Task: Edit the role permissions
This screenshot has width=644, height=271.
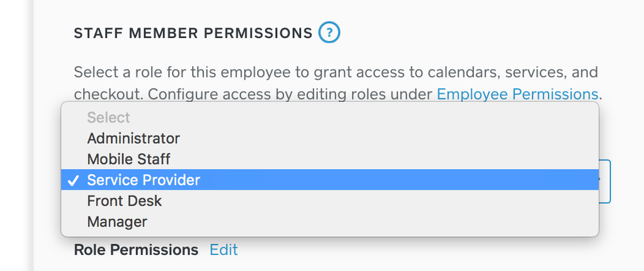Action: pos(224,250)
